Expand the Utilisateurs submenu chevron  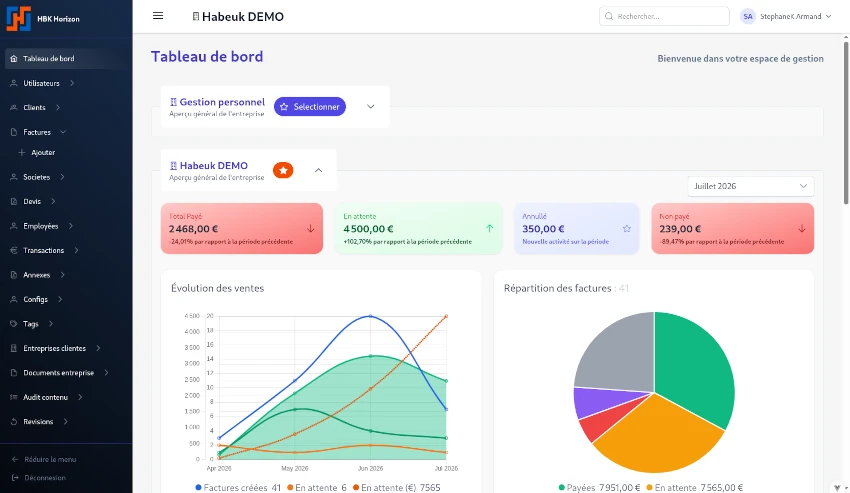[72, 83]
